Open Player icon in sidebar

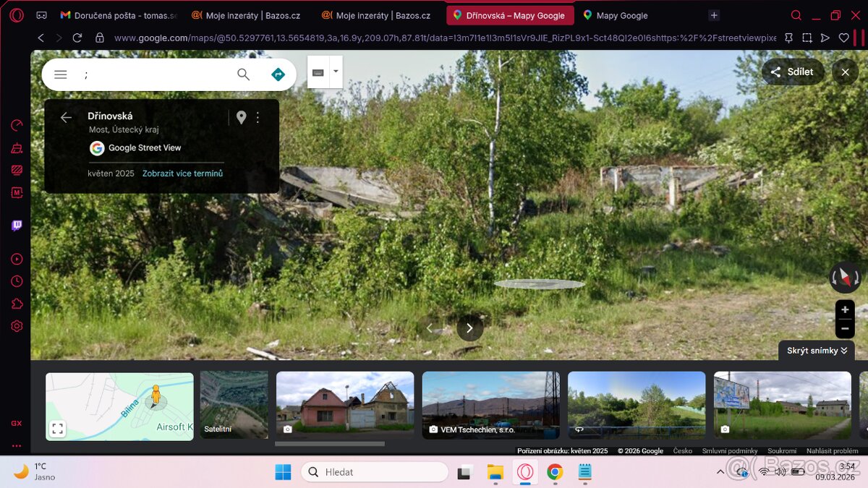click(17, 259)
